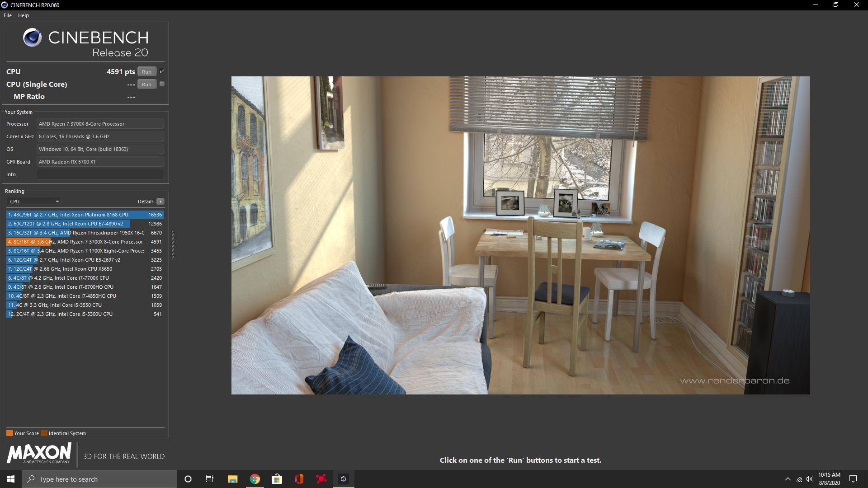Expand the ranking Details arrow
The width and height of the screenshot is (868, 488).
click(160, 202)
